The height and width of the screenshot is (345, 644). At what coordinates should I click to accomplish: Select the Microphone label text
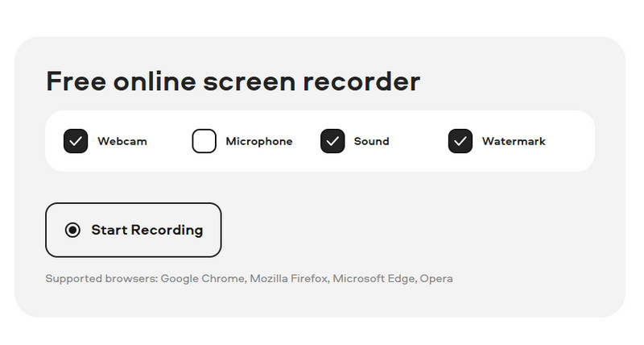point(259,141)
